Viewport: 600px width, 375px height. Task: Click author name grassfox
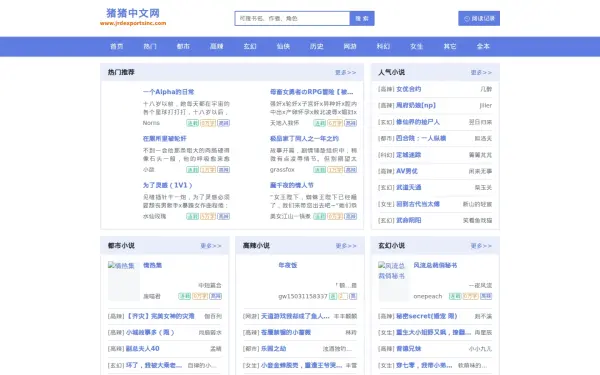tap(282, 170)
